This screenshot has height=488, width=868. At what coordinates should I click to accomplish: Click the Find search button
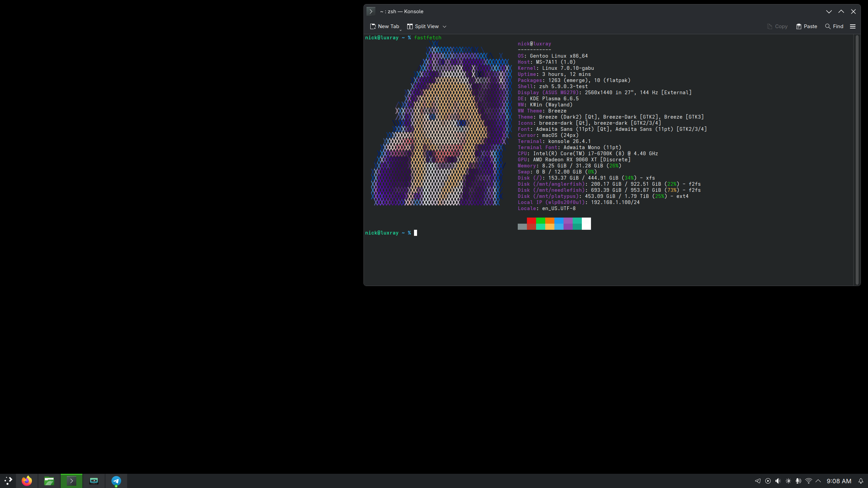834,26
